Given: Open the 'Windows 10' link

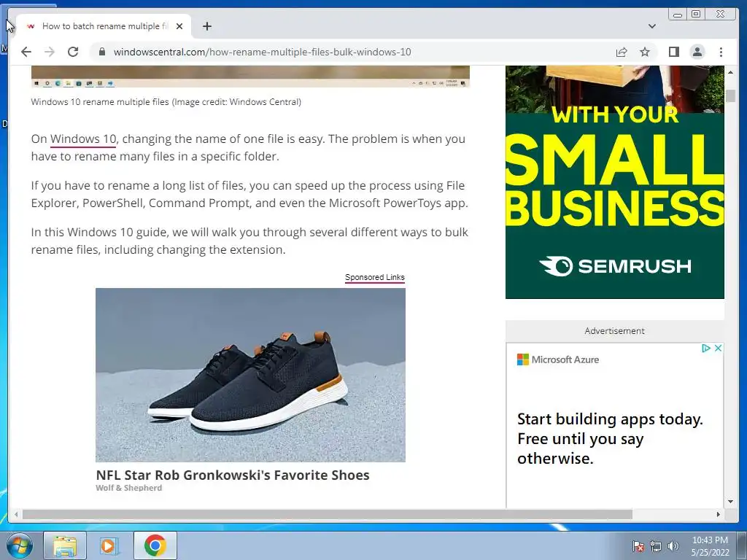Looking at the screenshot, I should 83,139.
